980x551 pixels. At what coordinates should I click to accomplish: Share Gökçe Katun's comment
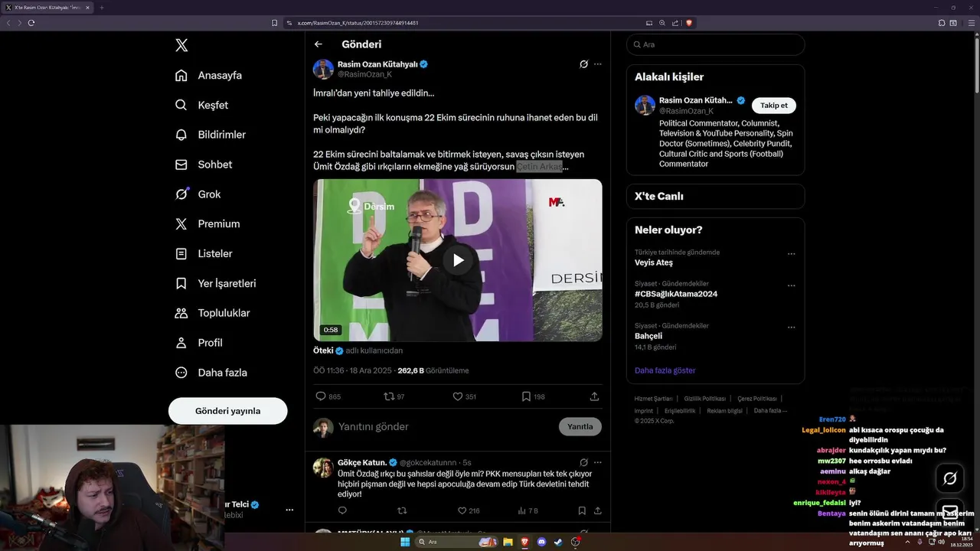coord(598,510)
